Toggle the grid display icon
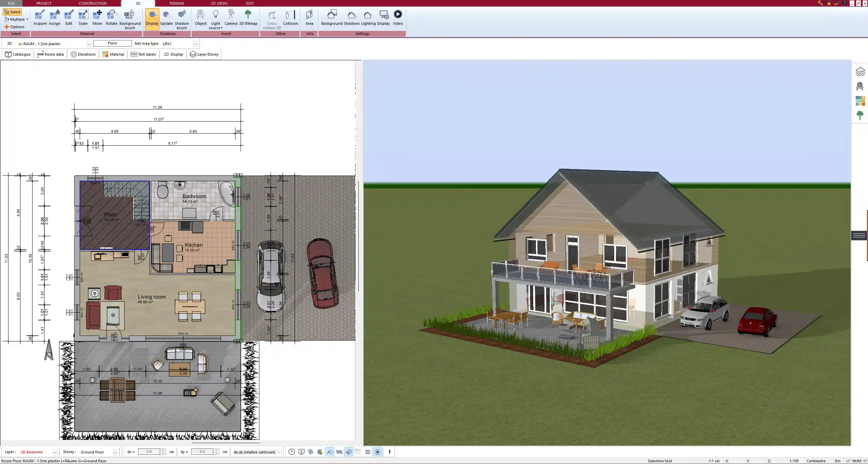This screenshot has width=868, height=464. tap(368, 452)
